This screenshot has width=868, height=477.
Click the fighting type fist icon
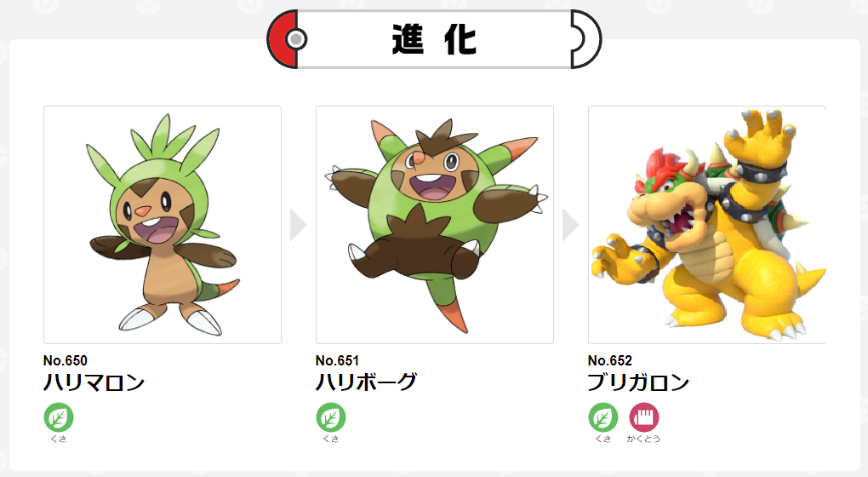(x=644, y=417)
